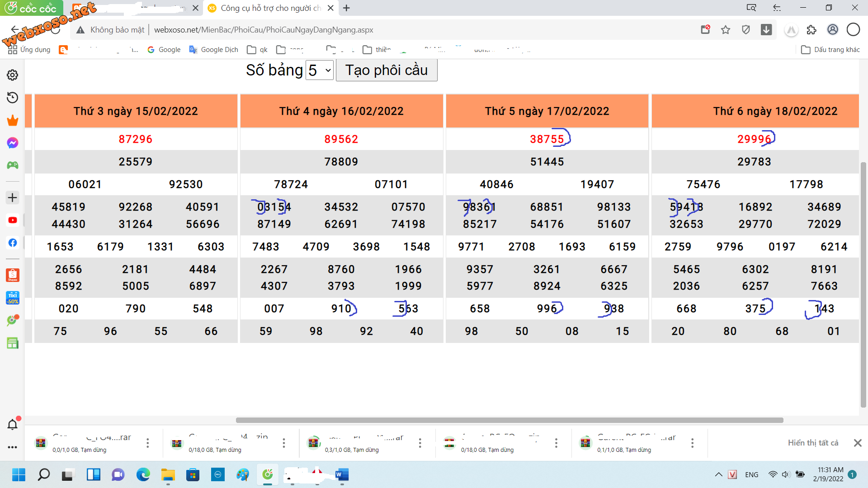
Task: Open Windows taskbar search
Action: 43,474
